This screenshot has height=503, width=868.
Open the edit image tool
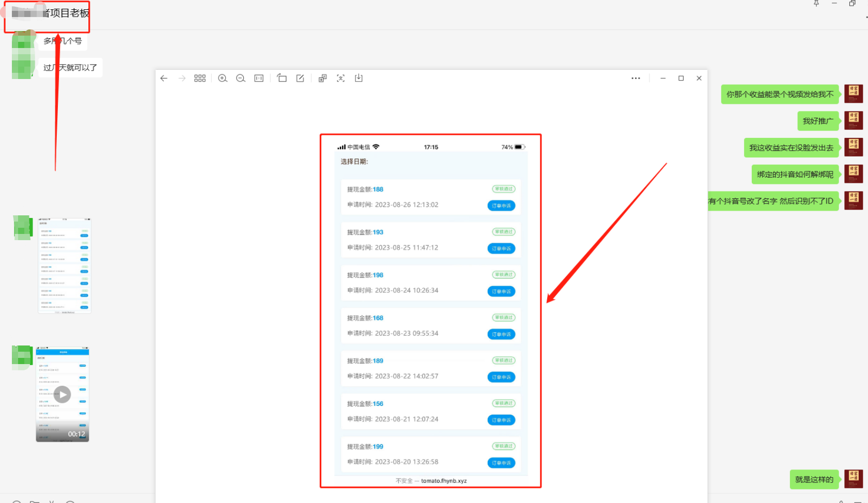[x=300, y=78]
